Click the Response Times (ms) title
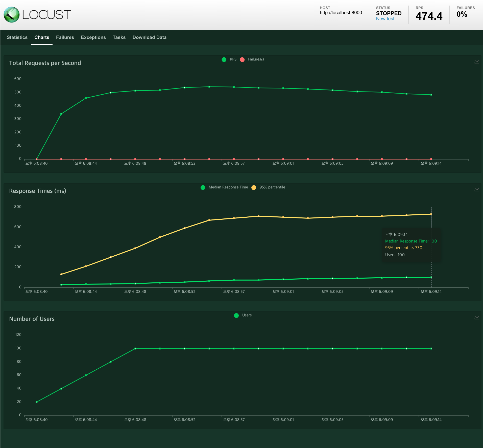 coord(38,191)
